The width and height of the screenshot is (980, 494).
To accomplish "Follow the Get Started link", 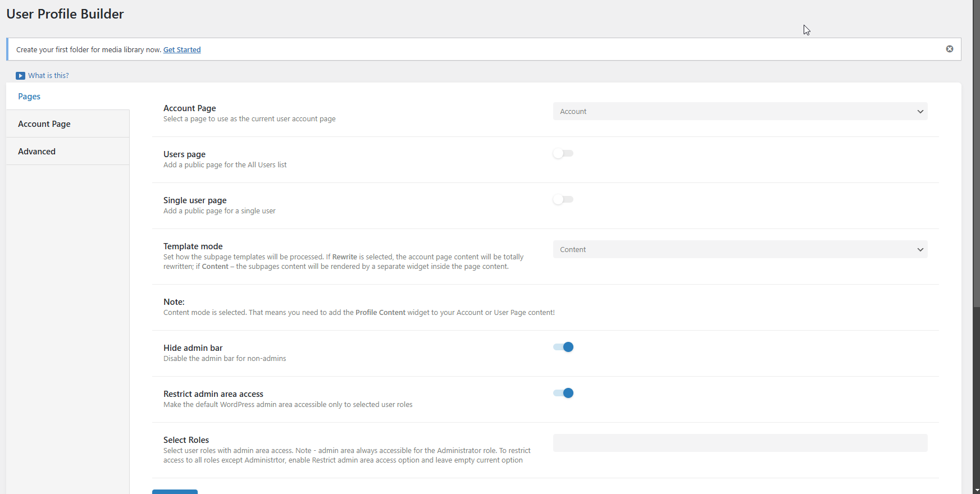I will 182,49.
